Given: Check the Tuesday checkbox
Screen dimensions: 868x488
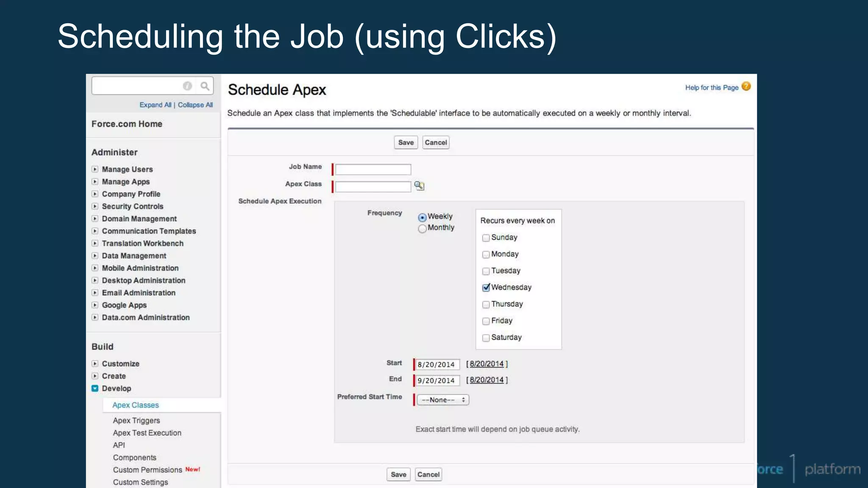Looking at the screenshot, I should click(486, 271).
